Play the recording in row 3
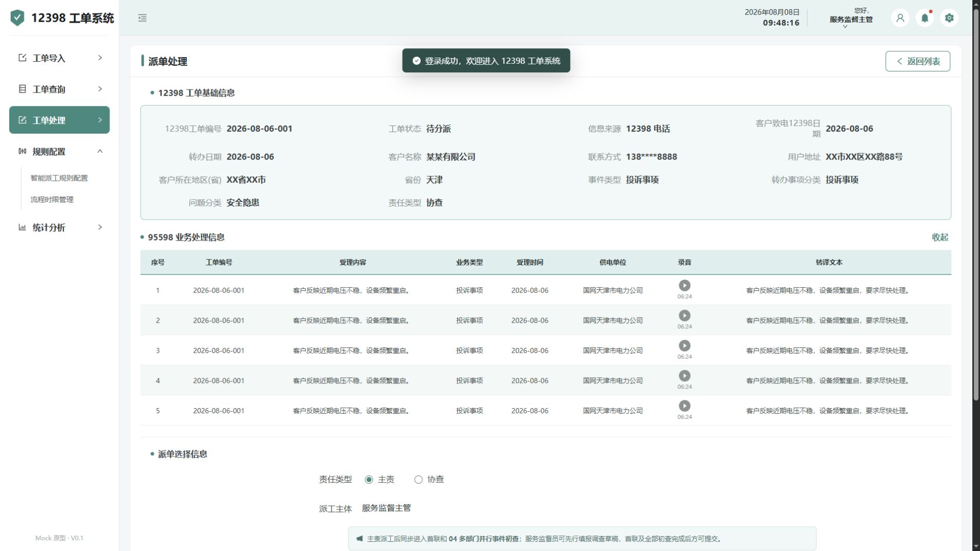The width and height of the screenshot is (980, 551). point(685,345)
